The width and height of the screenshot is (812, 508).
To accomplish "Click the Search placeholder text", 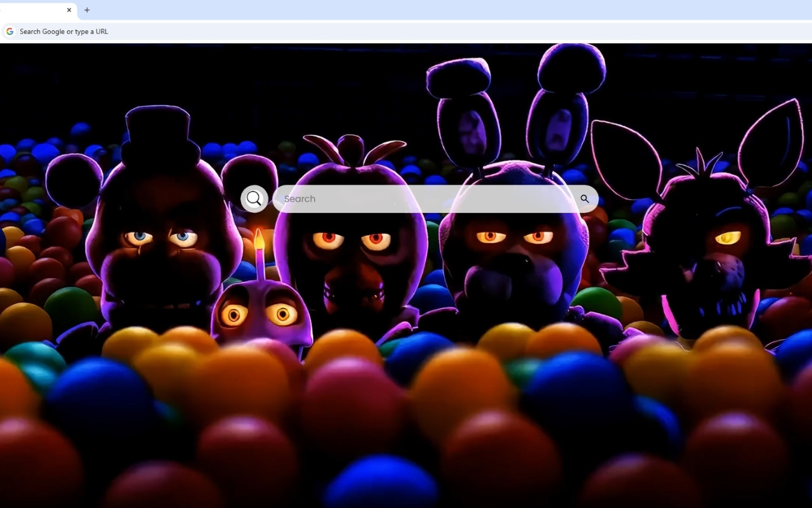I will 299,198.
